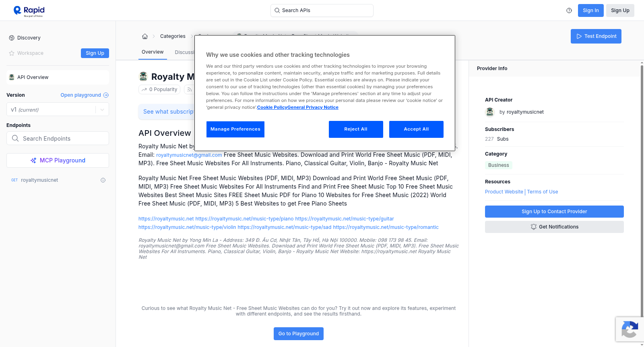
Task: Click the Business category tag
Action: [499, 165]
